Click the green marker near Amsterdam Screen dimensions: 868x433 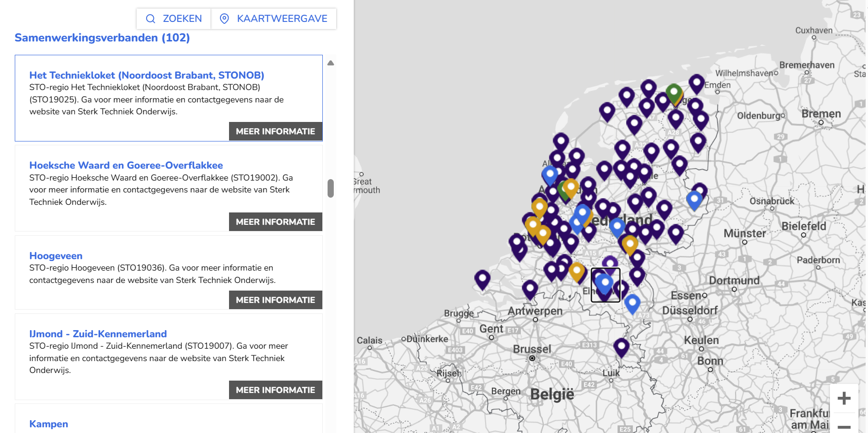563,191
